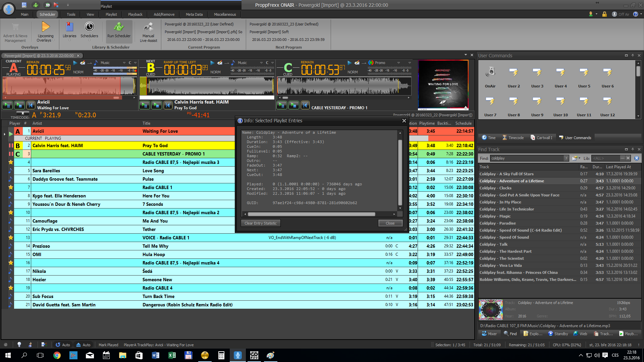Open the playlist panel dropdown arrow
Screen dimensions: 644x362
tap(466, 55)
